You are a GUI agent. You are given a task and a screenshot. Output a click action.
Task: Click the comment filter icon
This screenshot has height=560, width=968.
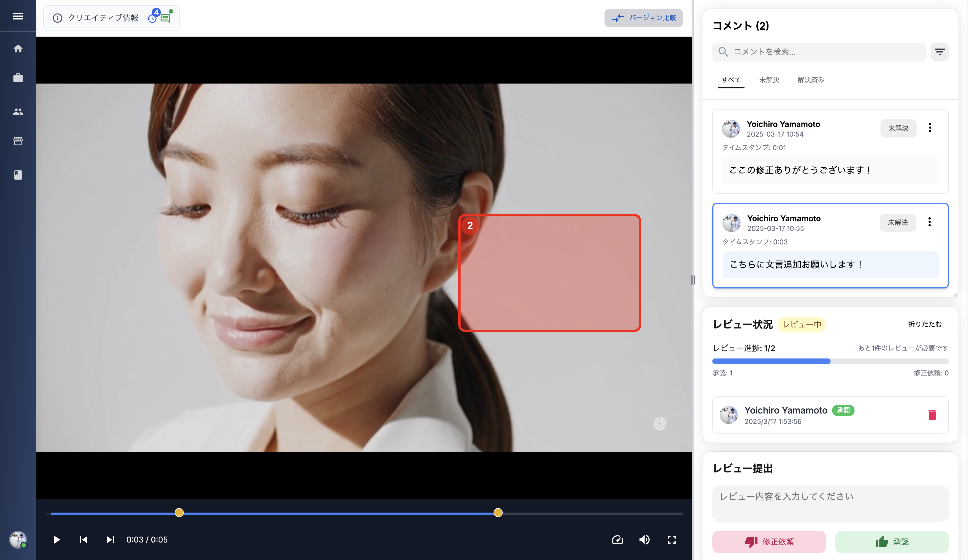tap(939, 52)
